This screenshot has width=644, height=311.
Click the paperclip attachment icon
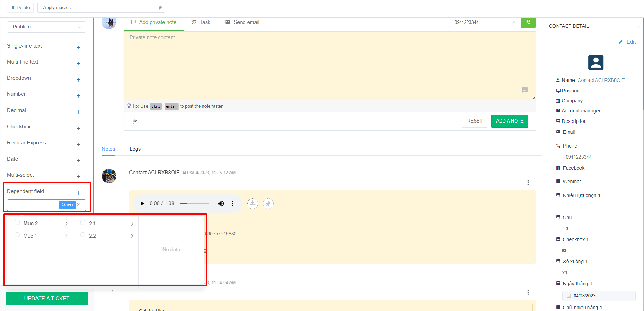(135, 121)
